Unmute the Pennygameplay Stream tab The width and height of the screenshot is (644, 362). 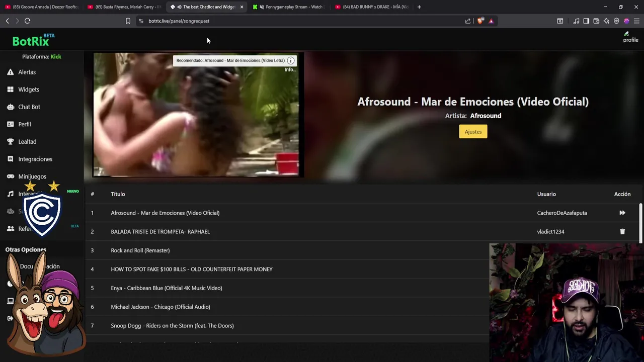click(262, 7)
